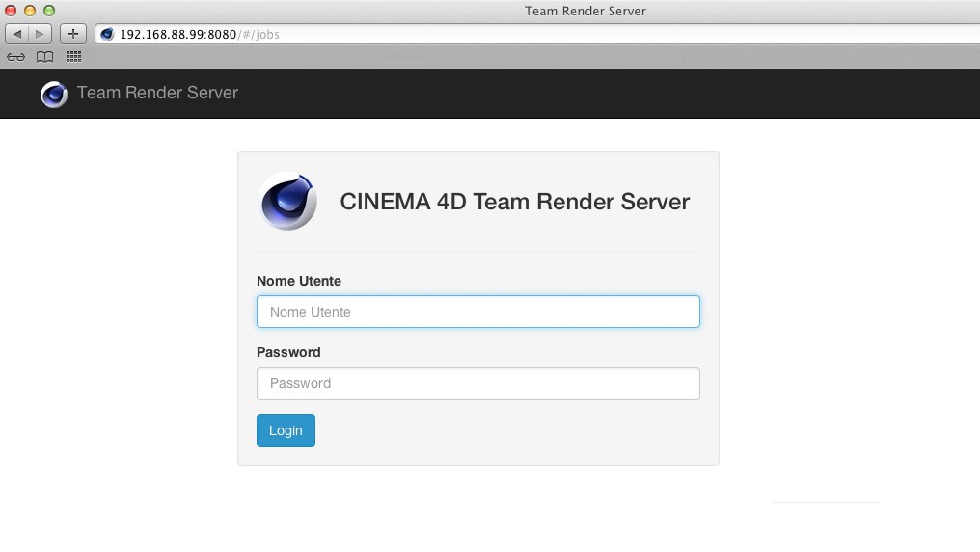This screenshot has height=552, width=980.
Task: Focus the Nome Utente text field
Action: [x=478, y=312]
